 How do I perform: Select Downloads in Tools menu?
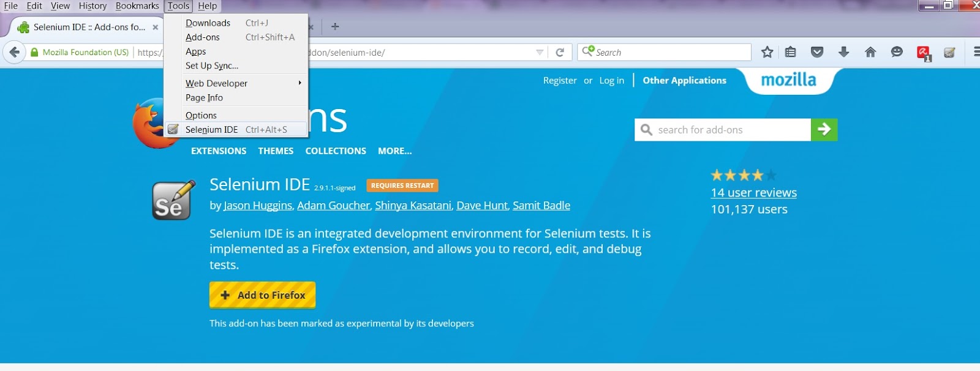tap(236, 23)
